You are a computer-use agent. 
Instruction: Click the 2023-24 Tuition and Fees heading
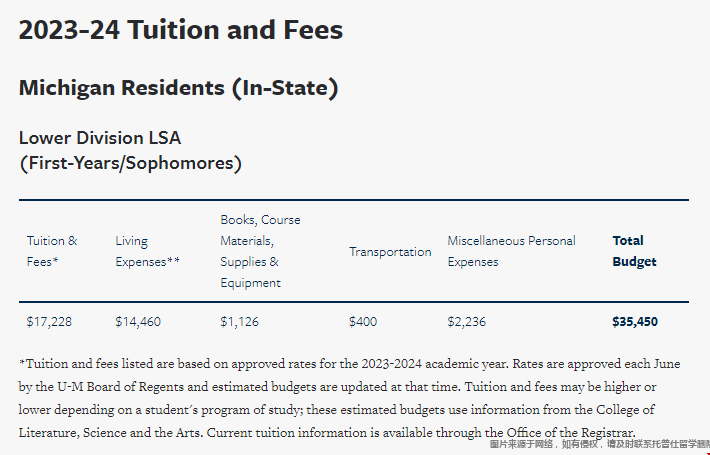181,30
